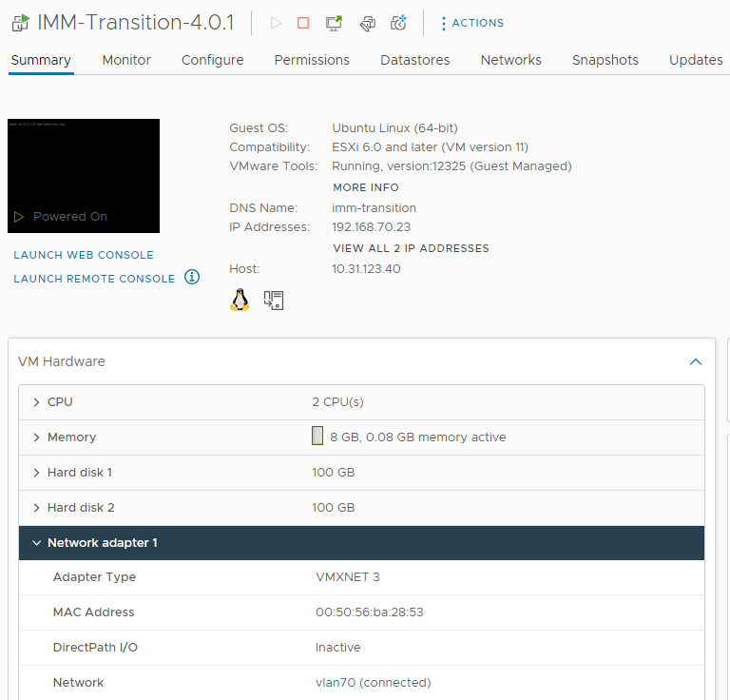The width and height of the screenshot is (730, 700).
Task: Switch to the Monitor tab
Action: [126, 60]
